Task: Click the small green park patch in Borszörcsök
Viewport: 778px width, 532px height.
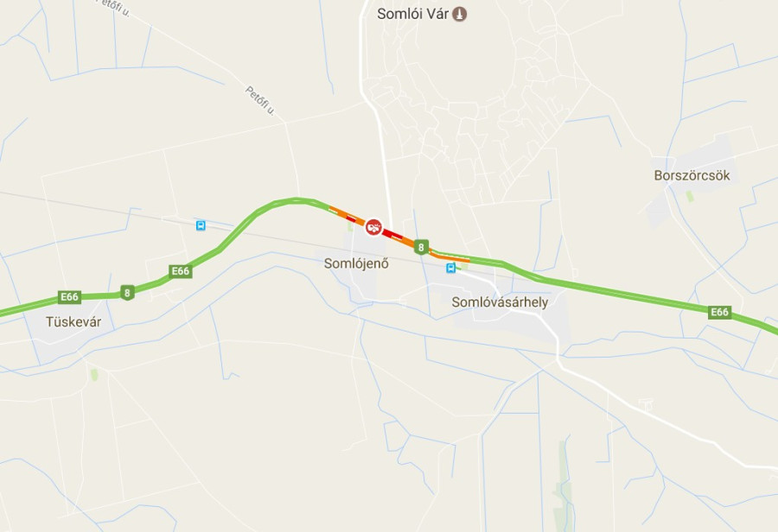Action: (x=690, y=196)
